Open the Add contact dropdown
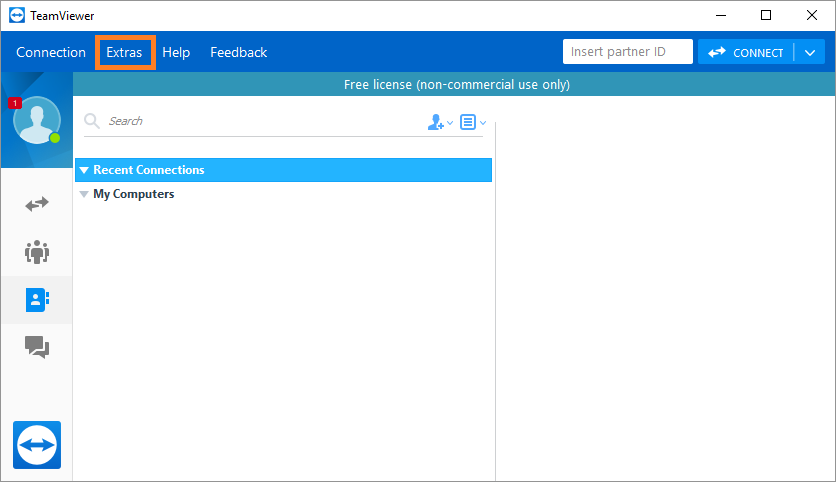The width and height of the screenshot is (836, 482). (440, 122)
